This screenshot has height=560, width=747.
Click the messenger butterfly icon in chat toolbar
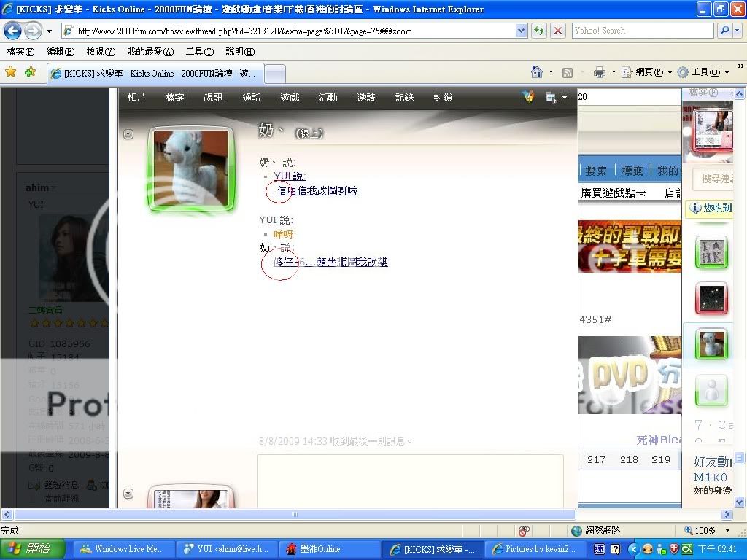pos(529,97)
